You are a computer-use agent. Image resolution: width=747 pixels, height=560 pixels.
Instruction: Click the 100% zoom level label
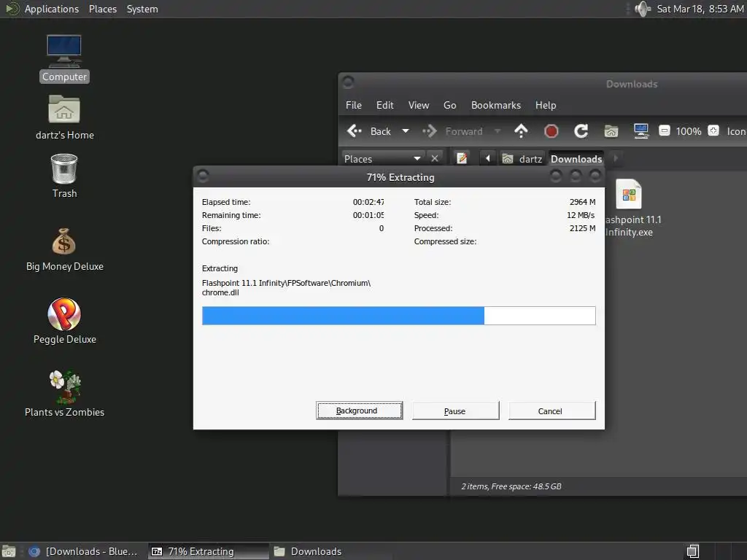(689, 131)
